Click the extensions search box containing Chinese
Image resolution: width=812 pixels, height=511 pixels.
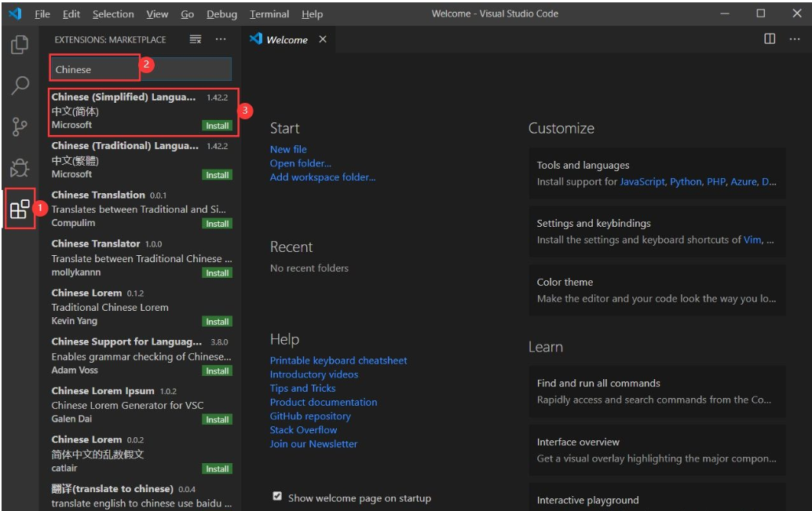coord(141,69)
